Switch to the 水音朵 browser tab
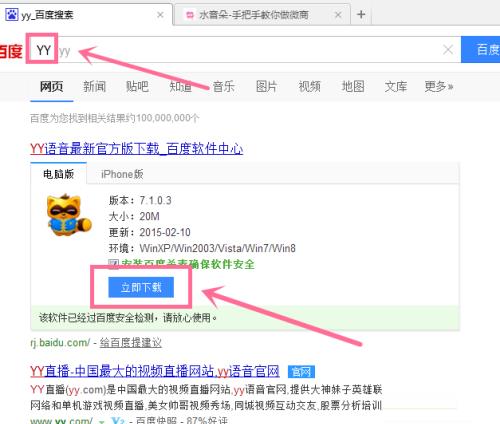Image resolution: width=500 pixels, height=424 pixels. 262,15
